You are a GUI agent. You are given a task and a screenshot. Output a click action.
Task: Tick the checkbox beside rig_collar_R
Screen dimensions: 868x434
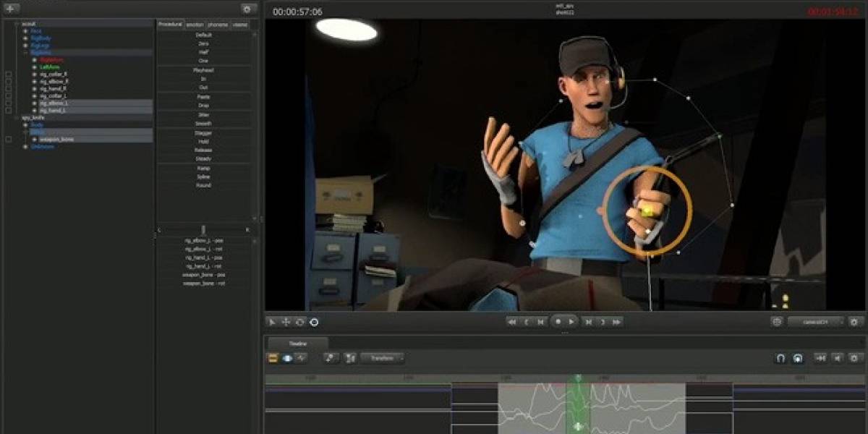click(9, 74)
